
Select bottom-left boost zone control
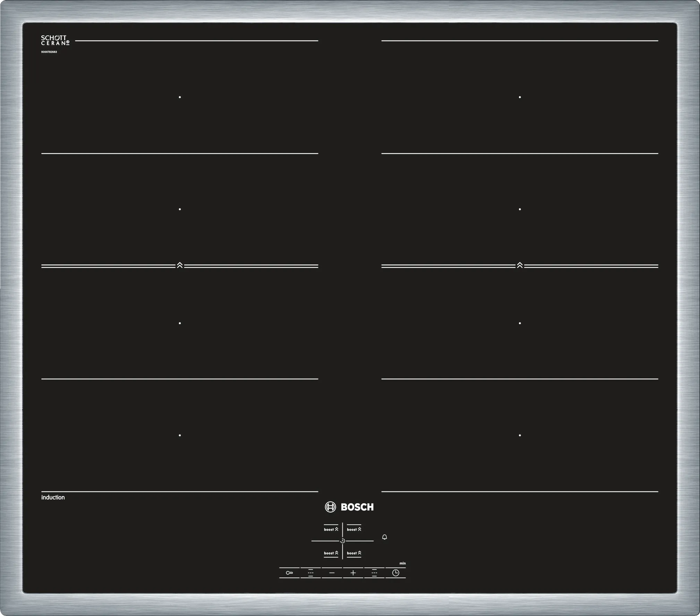tap(331, 553)
